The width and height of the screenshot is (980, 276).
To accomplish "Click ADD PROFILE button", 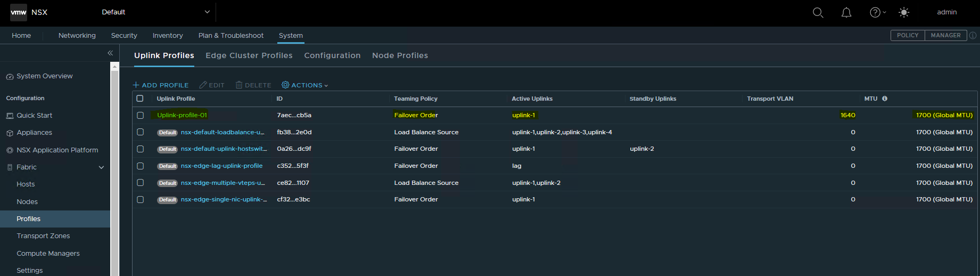I will [161, 85].
